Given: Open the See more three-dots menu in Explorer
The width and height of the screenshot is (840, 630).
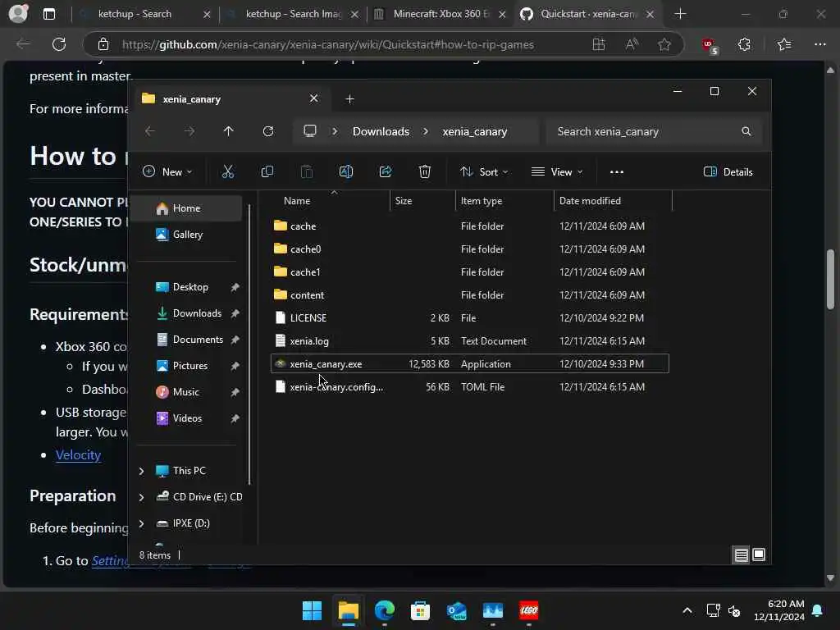Looking at the screenshot, I should point(617,172).
